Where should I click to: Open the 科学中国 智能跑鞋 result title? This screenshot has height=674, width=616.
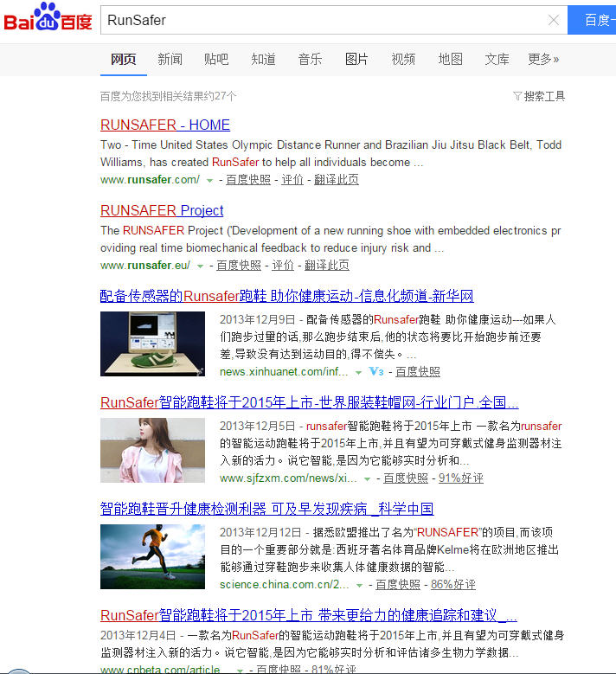(x=267, y=509)
